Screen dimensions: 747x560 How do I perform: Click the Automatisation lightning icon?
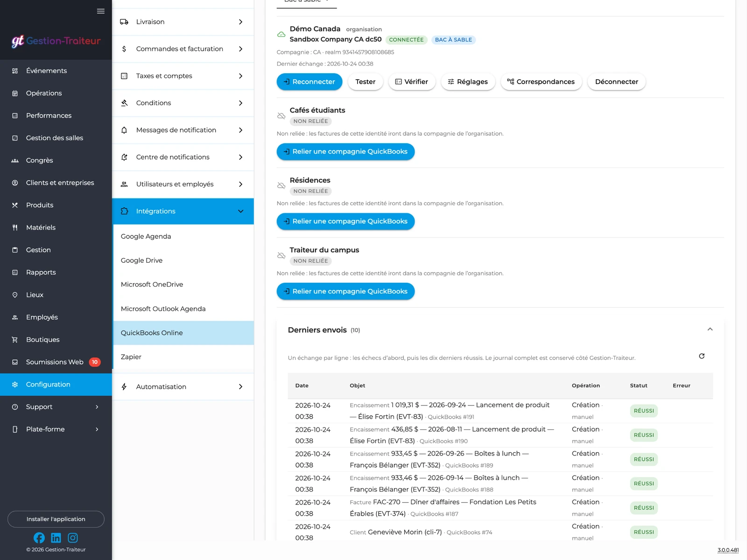click(x=124, y=387)
